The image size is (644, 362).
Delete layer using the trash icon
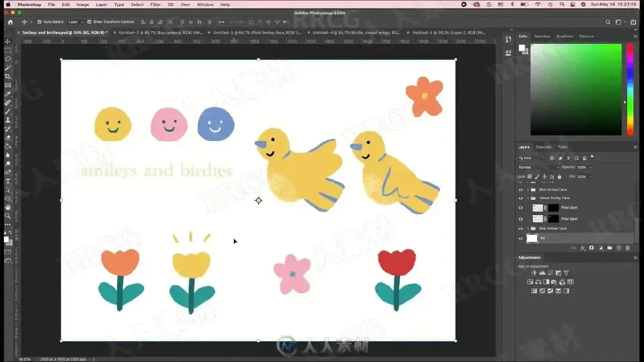(x=628, y=248)
